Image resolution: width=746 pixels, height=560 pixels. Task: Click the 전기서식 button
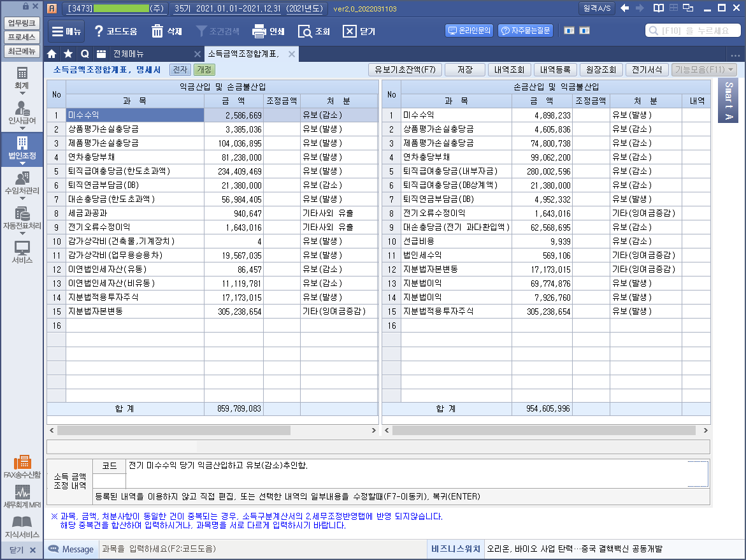tap(647, 69)
